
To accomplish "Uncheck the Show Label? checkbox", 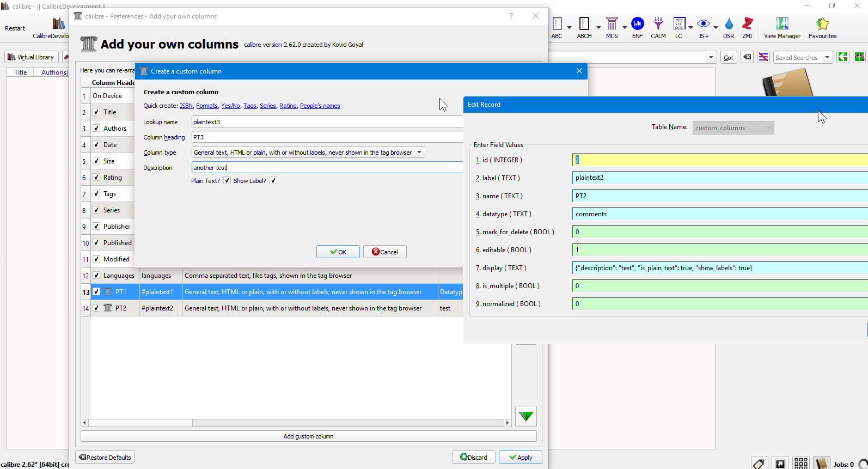I will pos(273,181).
